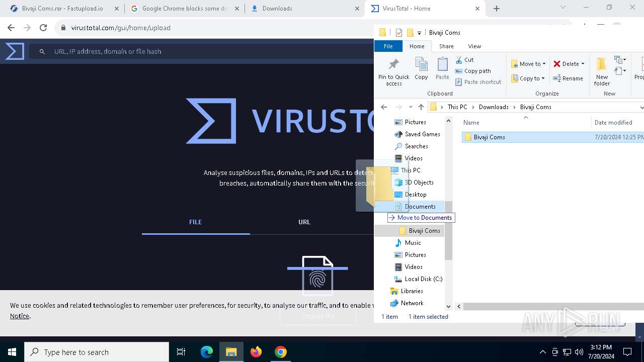The width and height of the screenshot is (644, 362).
Task: Click VirusTotal search input field
Action: pyautogui.click(x=201, y=51)
